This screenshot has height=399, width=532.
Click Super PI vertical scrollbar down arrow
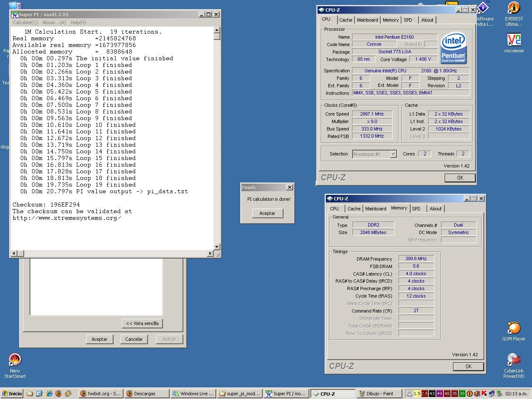click(x=217, y=247)
